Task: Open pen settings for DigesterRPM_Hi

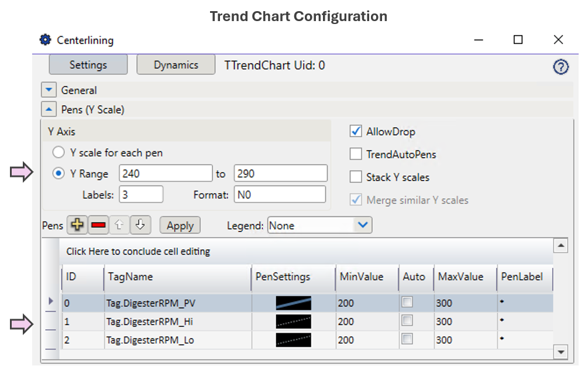Action: [x=293, y=322]
